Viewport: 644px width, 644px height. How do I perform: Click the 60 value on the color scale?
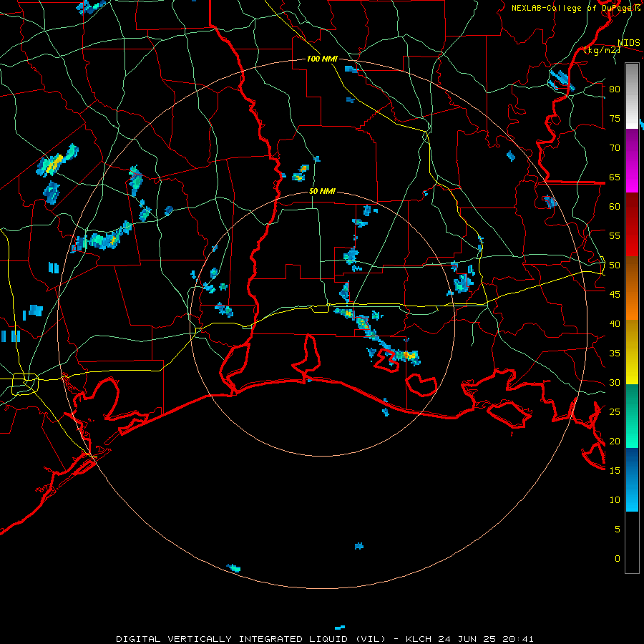tap(615, 207)
